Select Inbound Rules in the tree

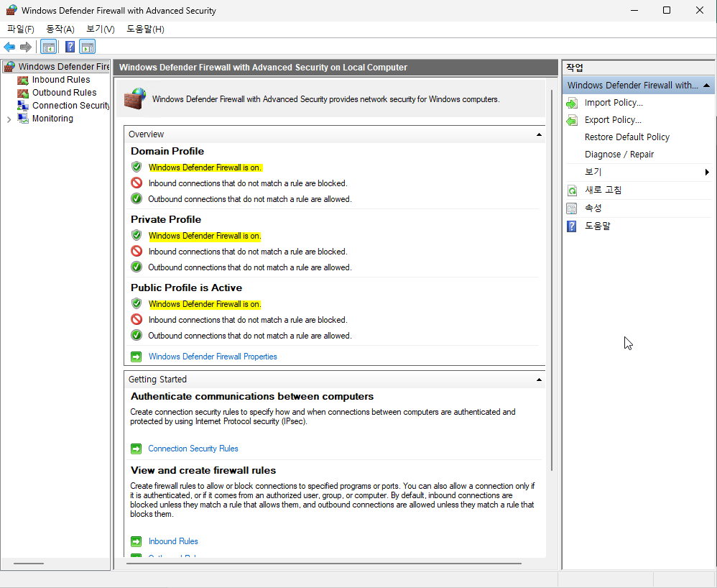point(61,80)
